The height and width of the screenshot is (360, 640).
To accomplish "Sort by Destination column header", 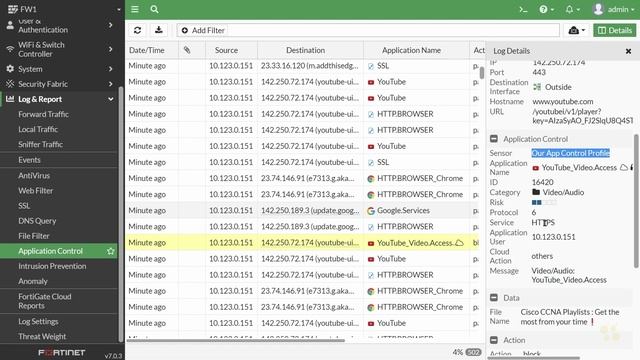I will pos(305,50).
